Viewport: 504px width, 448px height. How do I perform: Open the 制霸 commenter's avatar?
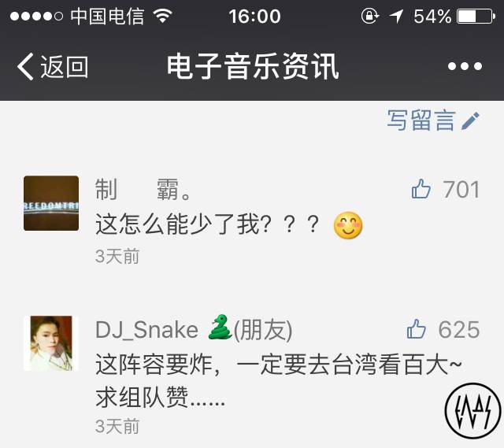(51, 203)
